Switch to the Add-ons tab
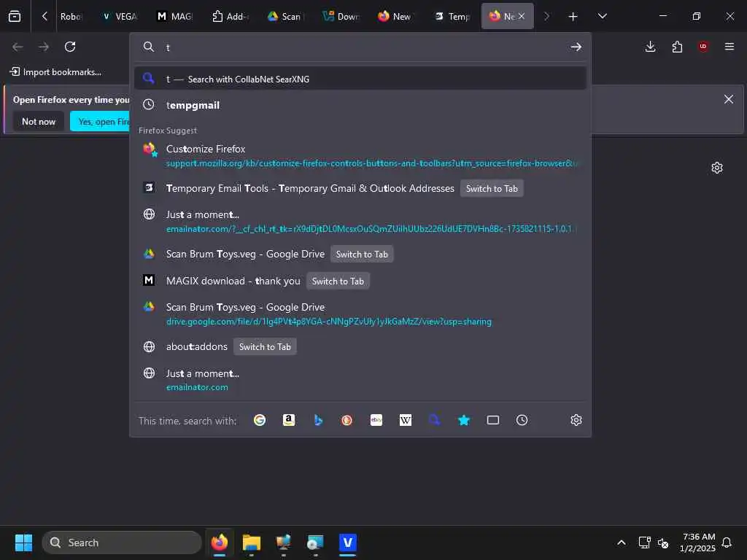 pos(230,16)
